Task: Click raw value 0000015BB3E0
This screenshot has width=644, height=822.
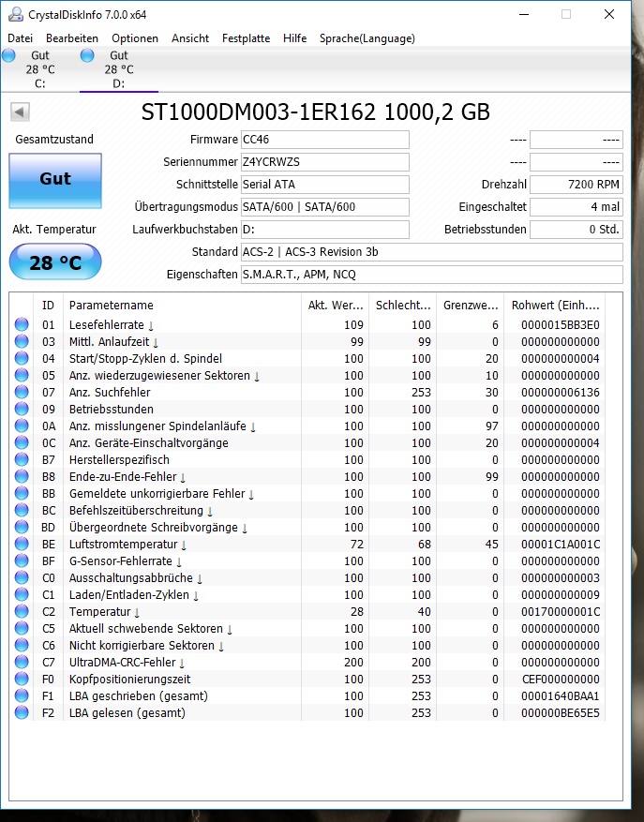Action: pyautogui.click(x=560, y=325)
